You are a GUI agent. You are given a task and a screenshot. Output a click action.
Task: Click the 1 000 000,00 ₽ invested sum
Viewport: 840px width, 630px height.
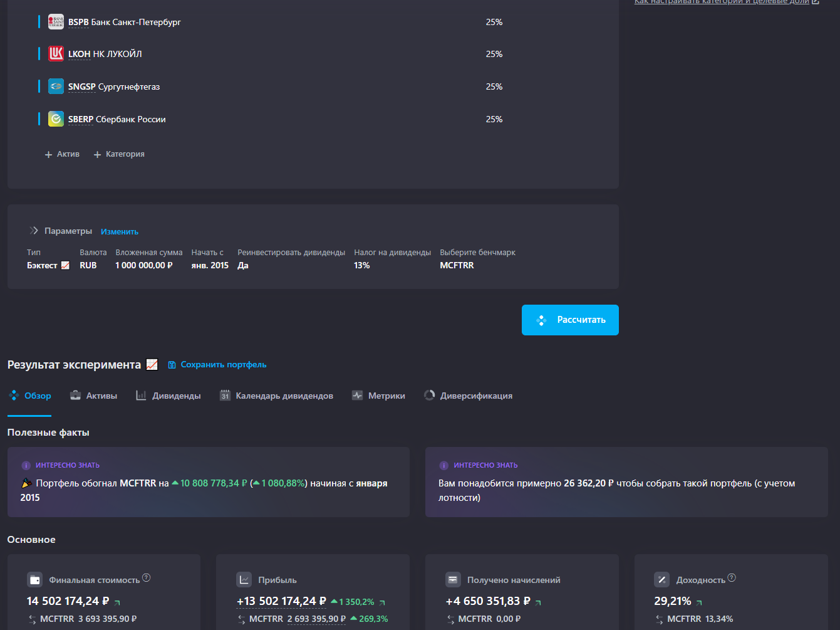(x=144, y=265)
